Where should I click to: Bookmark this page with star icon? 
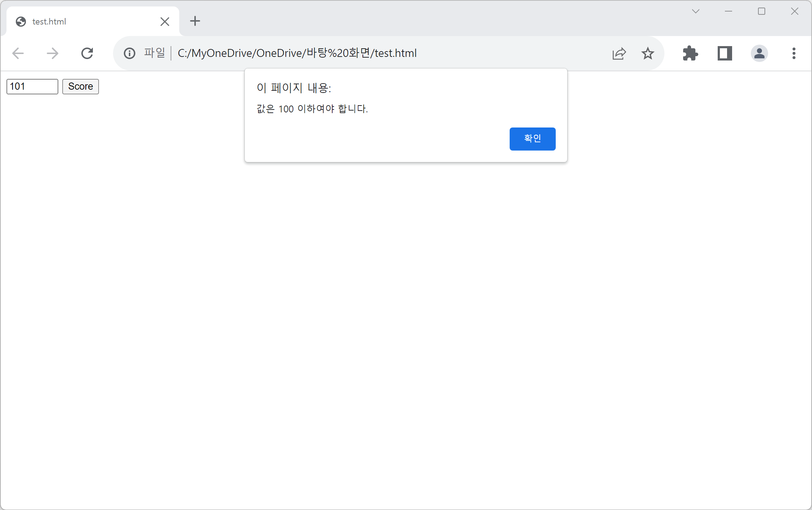(648, 53)
